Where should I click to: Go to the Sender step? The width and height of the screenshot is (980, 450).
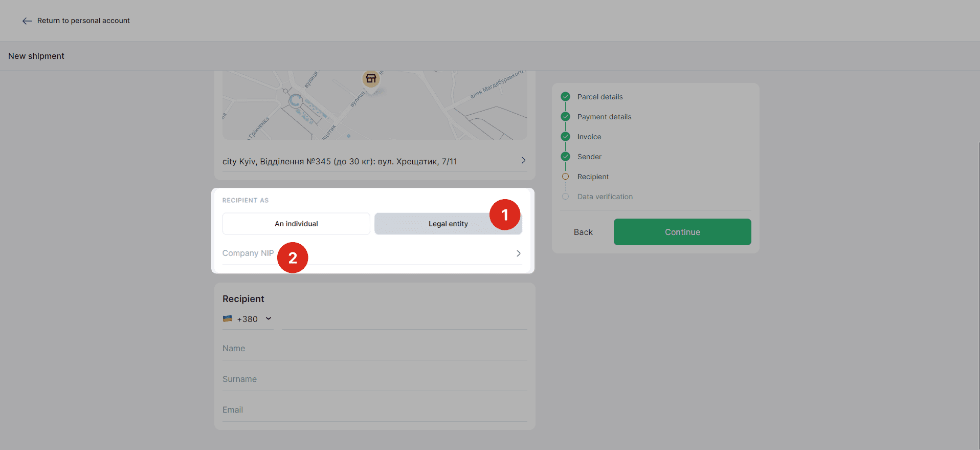coord(589,157)
